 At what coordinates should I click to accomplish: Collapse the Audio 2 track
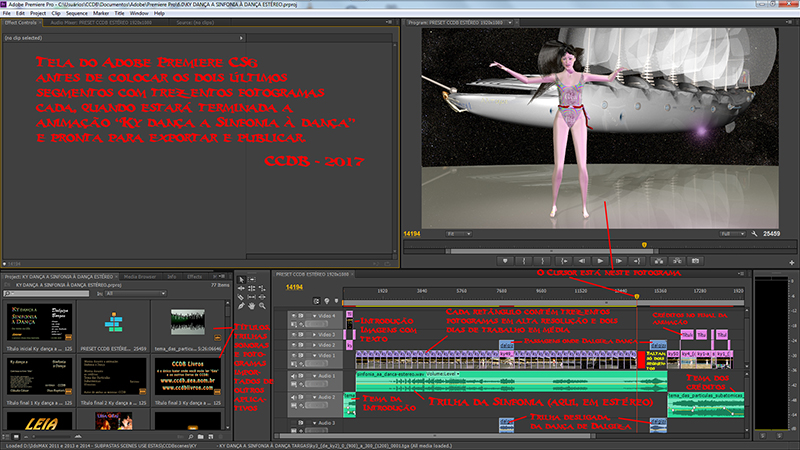314,397
